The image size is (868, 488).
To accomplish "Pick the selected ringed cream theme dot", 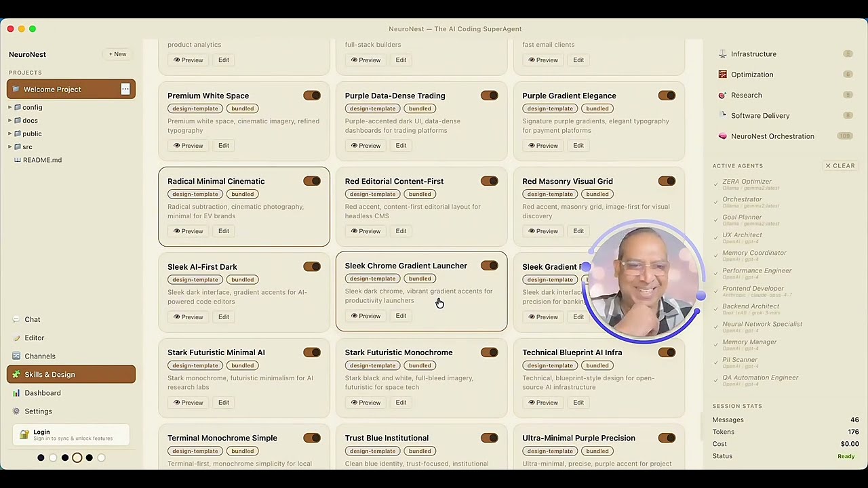I will 77,457.
